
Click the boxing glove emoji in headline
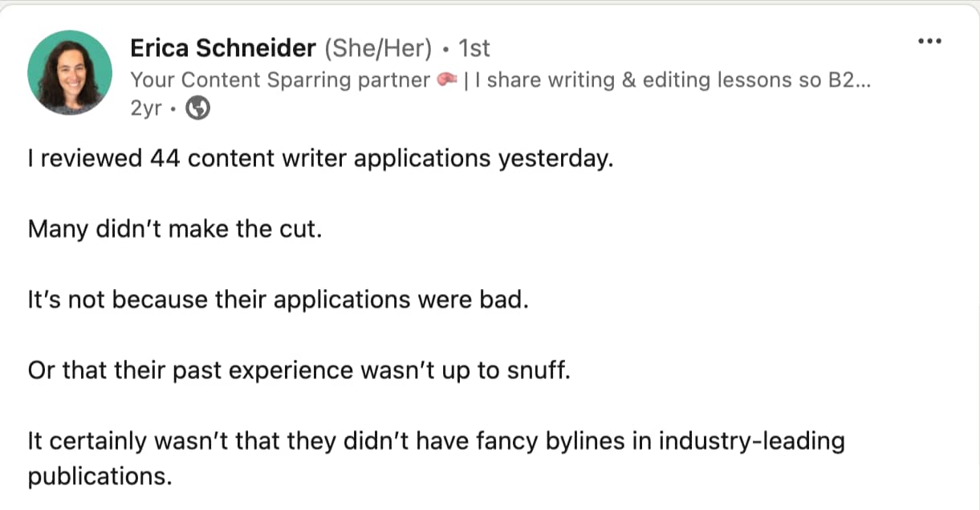coord(447,80)
